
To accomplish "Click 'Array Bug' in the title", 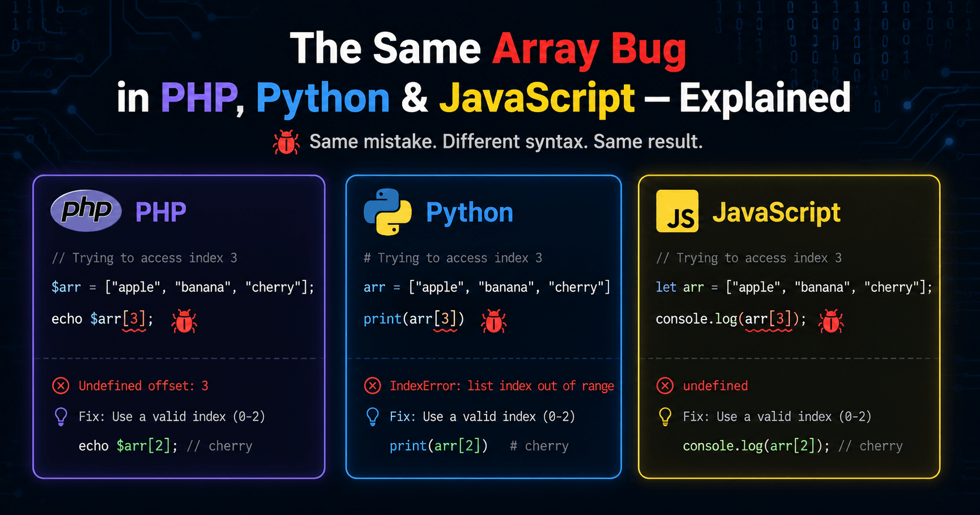I will [x=589, y=49].
